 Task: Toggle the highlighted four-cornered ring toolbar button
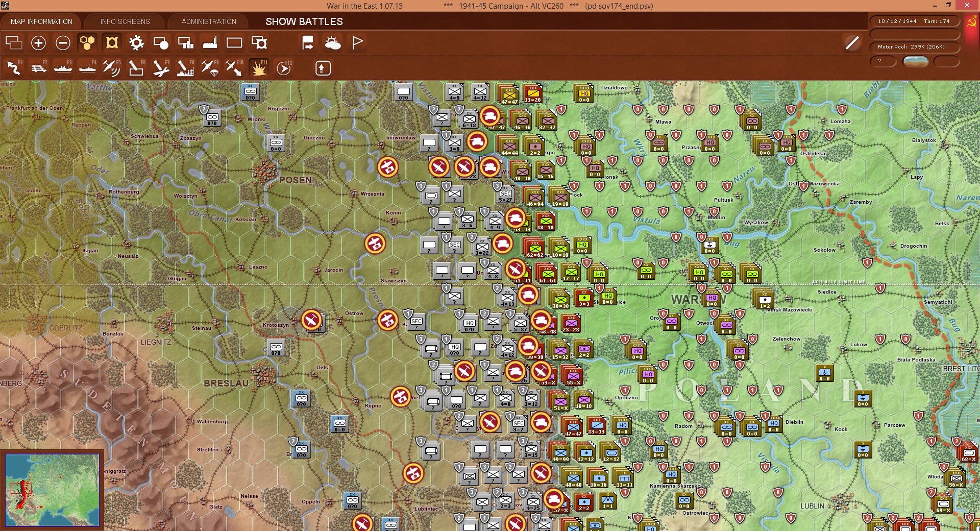(x=112, y=43)
